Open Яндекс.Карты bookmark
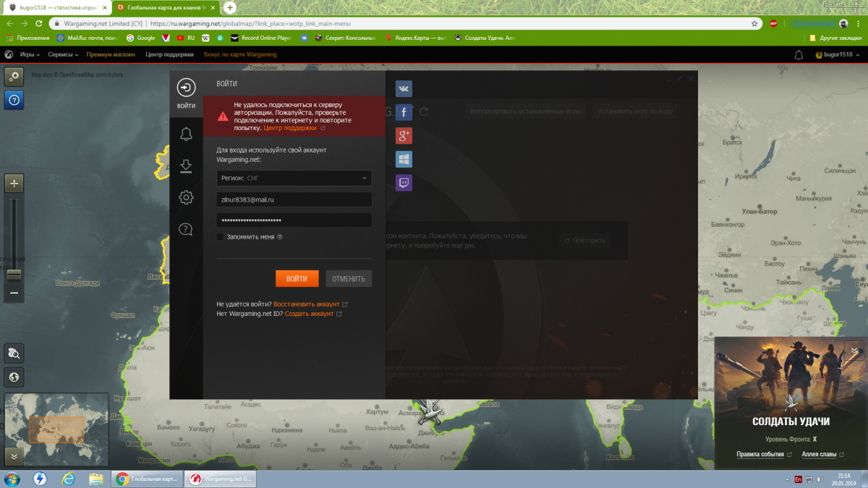Image resolution: width=868 pixels, height=488 pixels. (416, 38)
